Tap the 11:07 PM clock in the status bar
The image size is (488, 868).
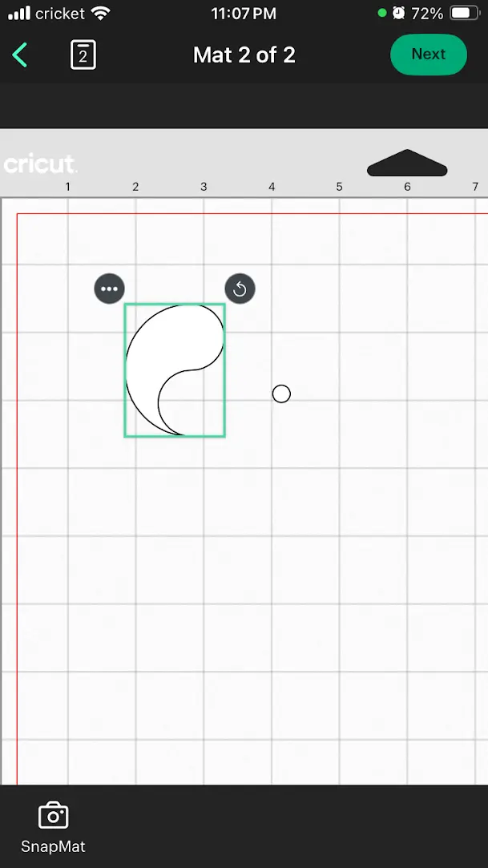[244, 14]
